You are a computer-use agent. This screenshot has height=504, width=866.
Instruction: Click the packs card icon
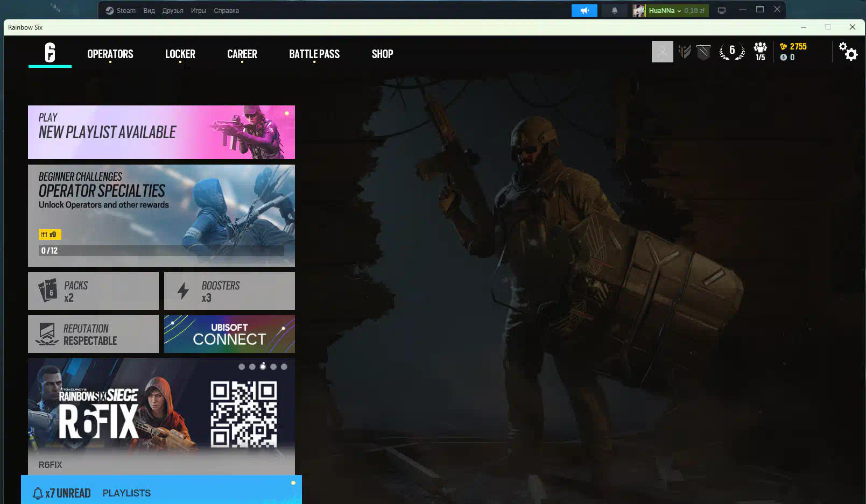48,291
